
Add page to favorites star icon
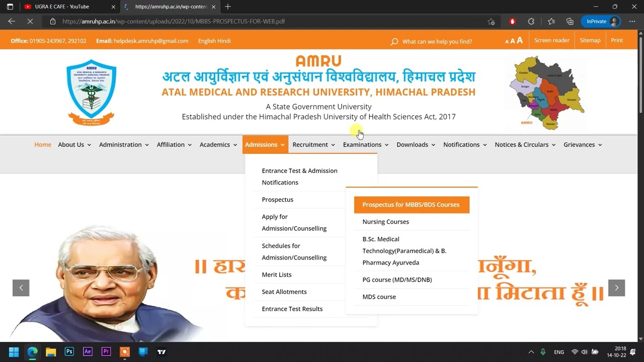491,22
